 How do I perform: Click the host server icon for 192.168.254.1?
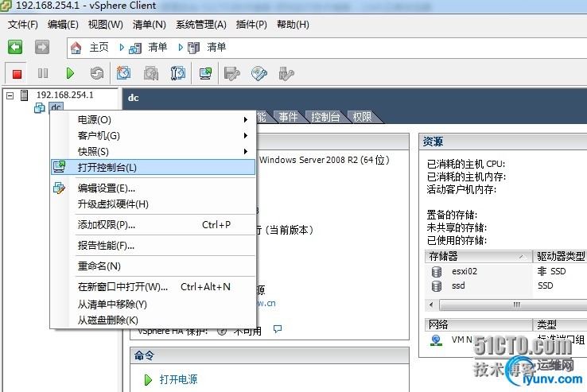point(25,95)
